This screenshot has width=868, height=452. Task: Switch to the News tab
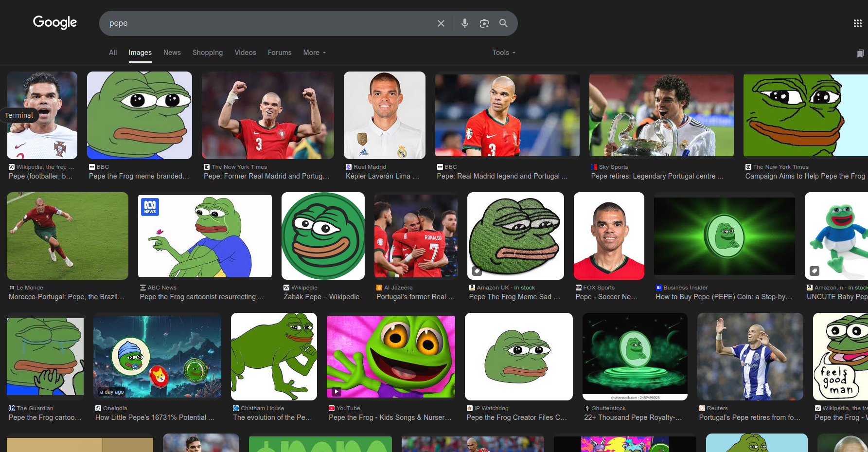[x=172, y=53]
